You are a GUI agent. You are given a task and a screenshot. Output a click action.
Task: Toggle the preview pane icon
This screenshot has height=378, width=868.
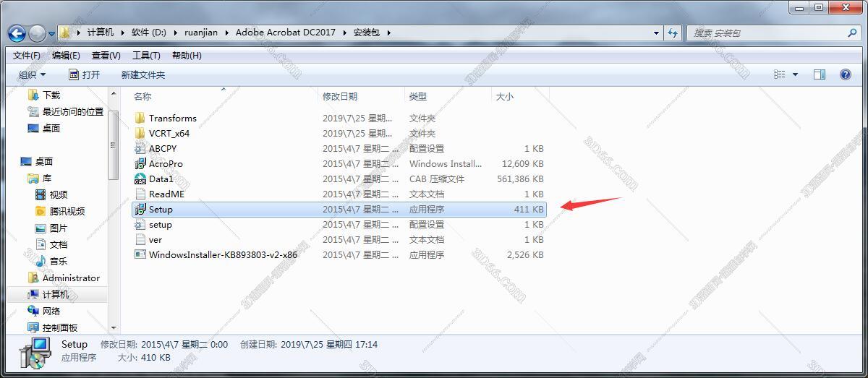click(820, 74)
